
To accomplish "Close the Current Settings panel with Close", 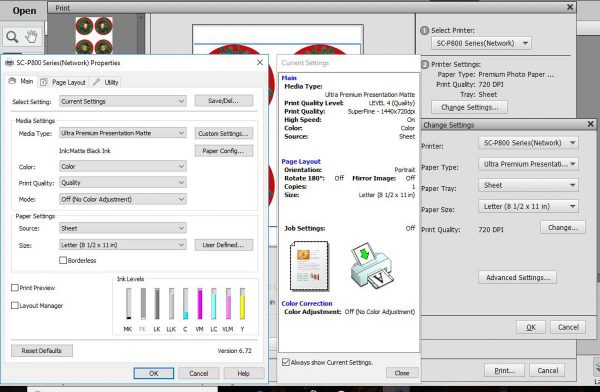I will (402, 373).
